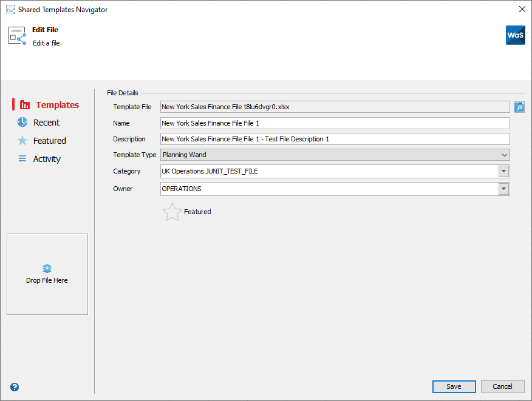Save the file details

point(454,386)
